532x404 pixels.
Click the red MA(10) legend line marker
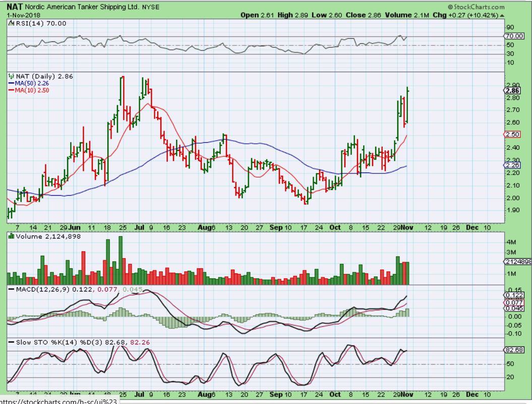tap(10, 90)
